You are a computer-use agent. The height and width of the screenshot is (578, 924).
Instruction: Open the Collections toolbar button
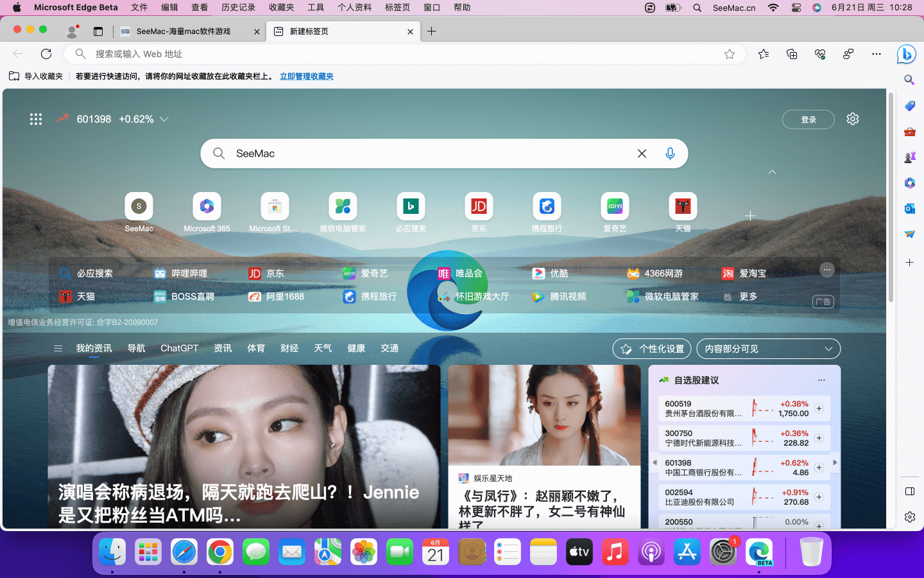tap(792, 54)
